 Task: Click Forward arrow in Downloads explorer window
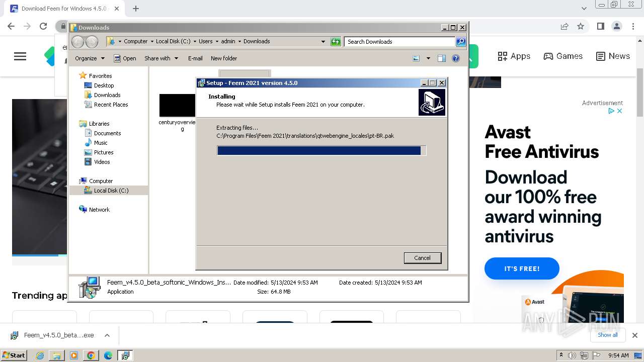coord(92,42)
